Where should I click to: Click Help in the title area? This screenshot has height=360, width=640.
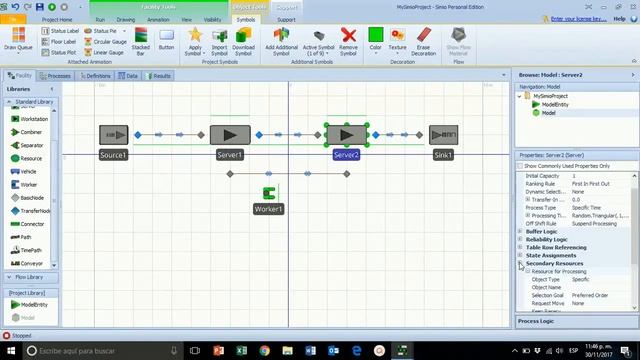tap(619, 19)
